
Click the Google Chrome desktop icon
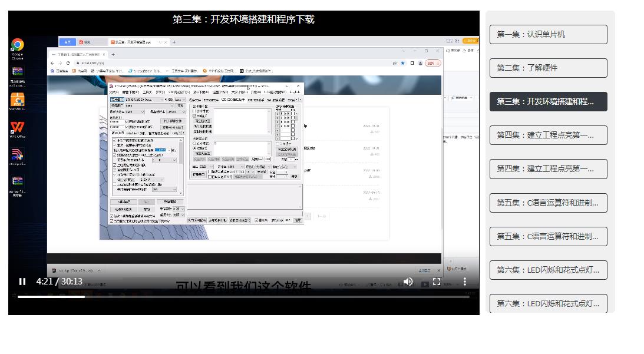click(18, 47)
